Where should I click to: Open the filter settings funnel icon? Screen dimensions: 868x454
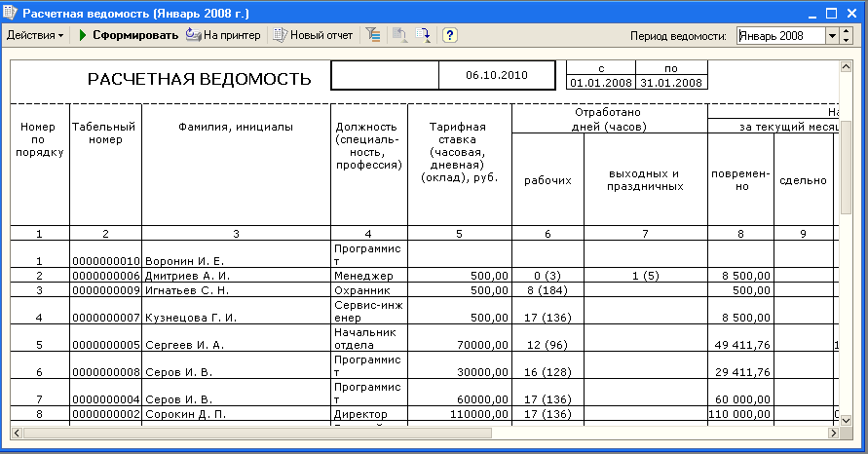(x=373, y=35)
